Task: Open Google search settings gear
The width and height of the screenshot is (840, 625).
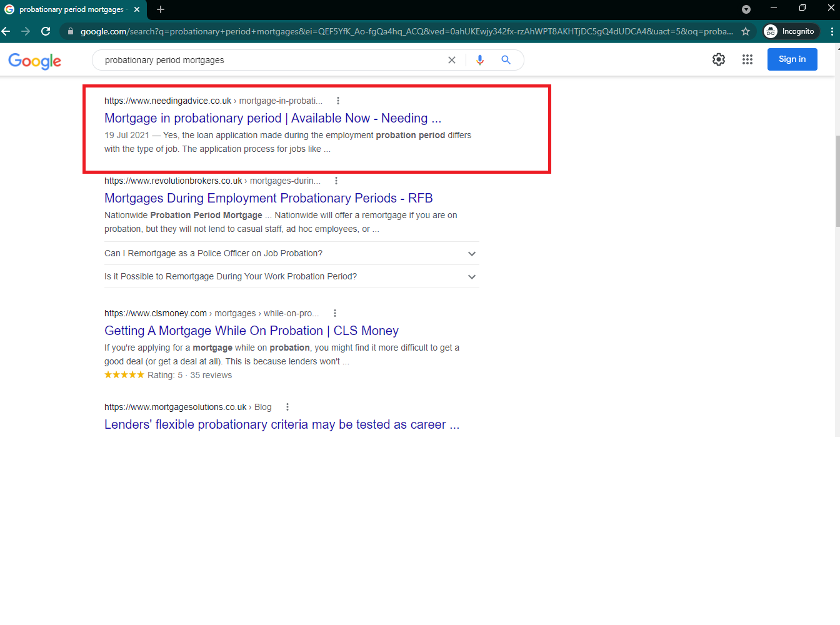Action: (719, 59)
